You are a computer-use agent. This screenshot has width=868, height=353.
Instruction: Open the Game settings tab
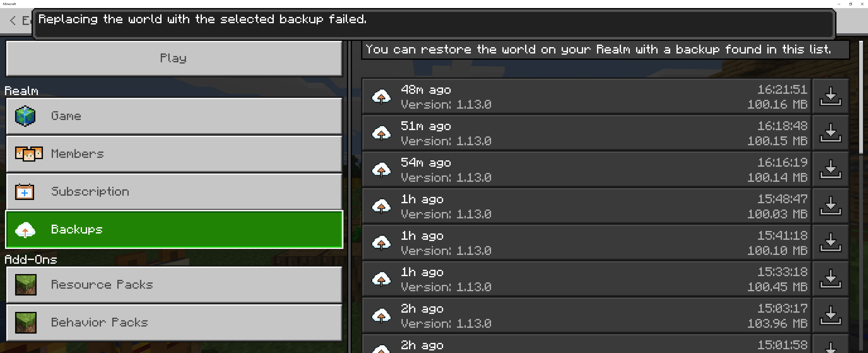click(174, 116)
